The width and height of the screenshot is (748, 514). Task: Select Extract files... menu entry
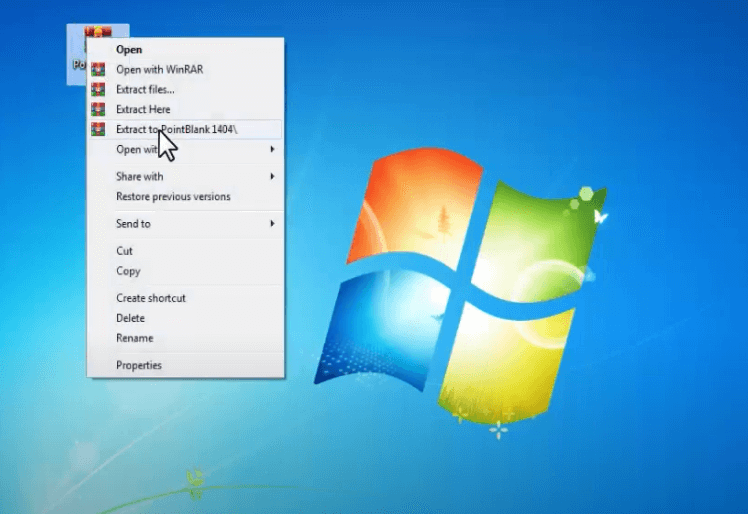tap(186, 90)
